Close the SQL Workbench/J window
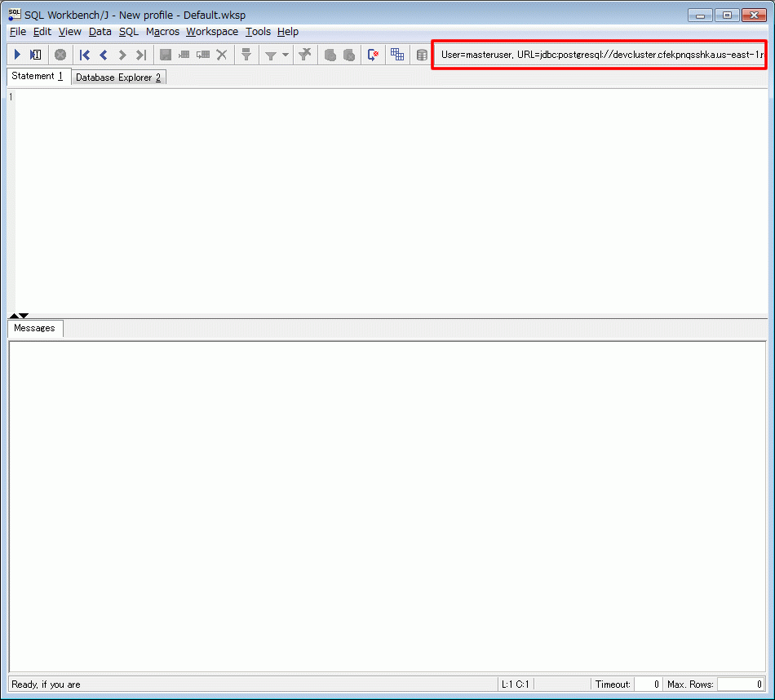 (x=755, y=16)
